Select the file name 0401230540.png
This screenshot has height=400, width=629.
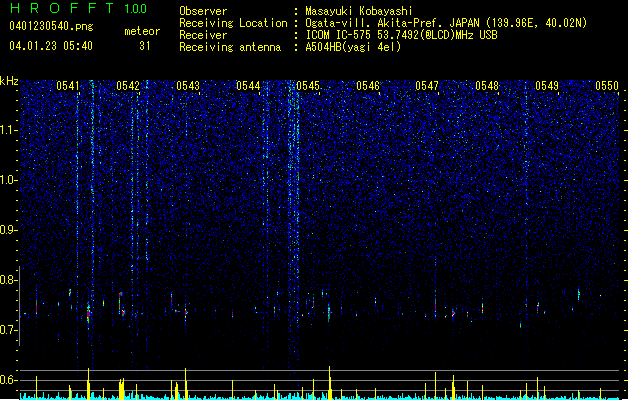tap(51, 26)
